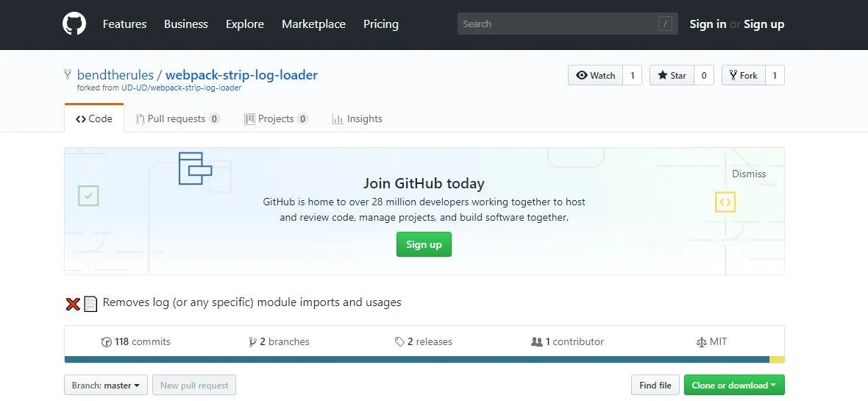The height and width of the screenshot is (401, 868).
Task: Click the scale license icon beside MIT
Action: point(701,341)
